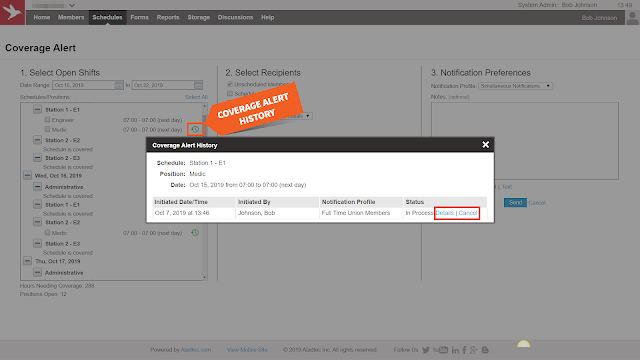
Task: Collapse the Wed, Oct 16, 2019 date group
Action: point(27,176)
